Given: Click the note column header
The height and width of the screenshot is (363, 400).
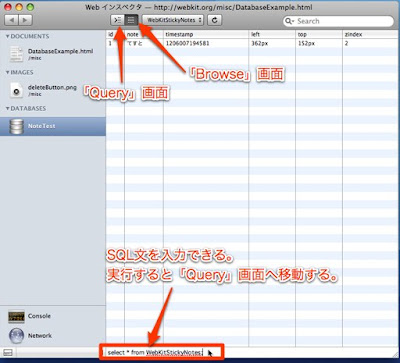Looking at the screenshot, I should [144, 34].
